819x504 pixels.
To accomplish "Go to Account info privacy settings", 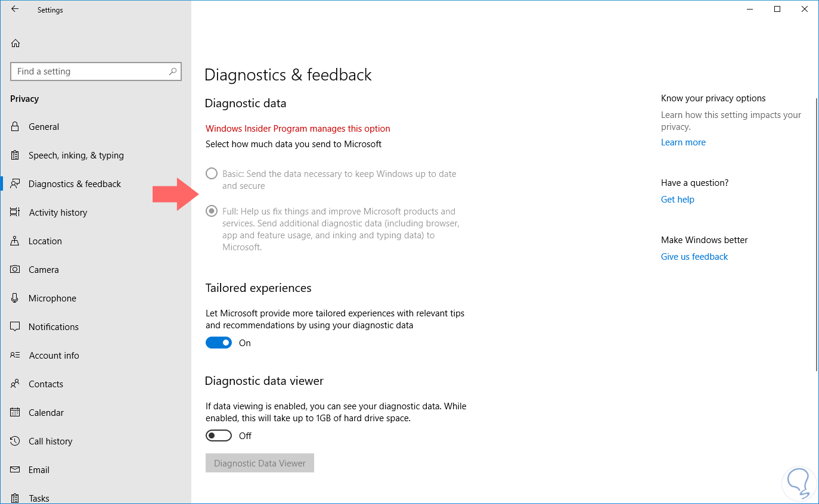I will [x=95, y=355].
